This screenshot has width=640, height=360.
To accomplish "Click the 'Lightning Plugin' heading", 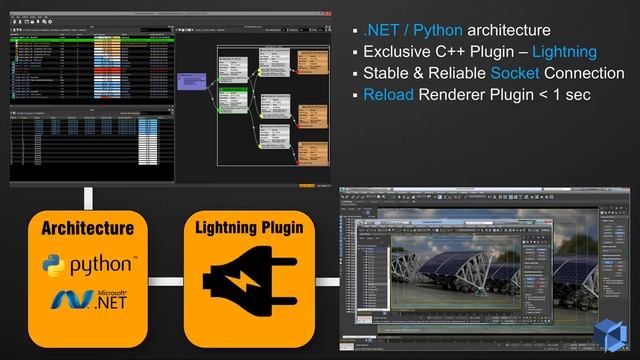I will coord(249,228).
